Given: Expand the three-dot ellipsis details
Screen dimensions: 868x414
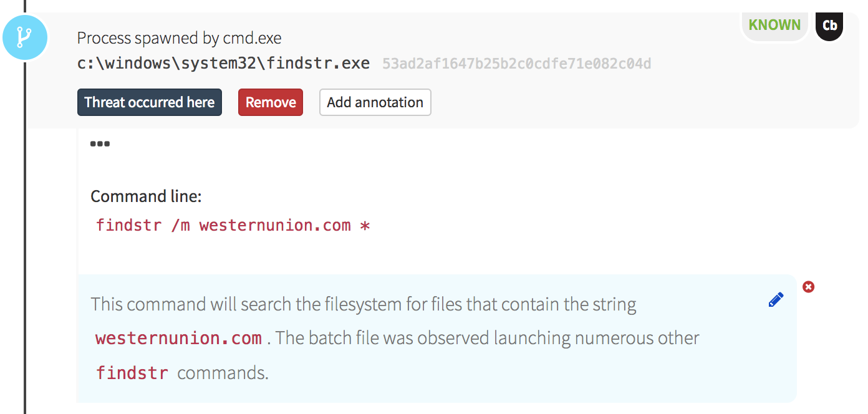Looking at the screenshot, I should 100,144.
